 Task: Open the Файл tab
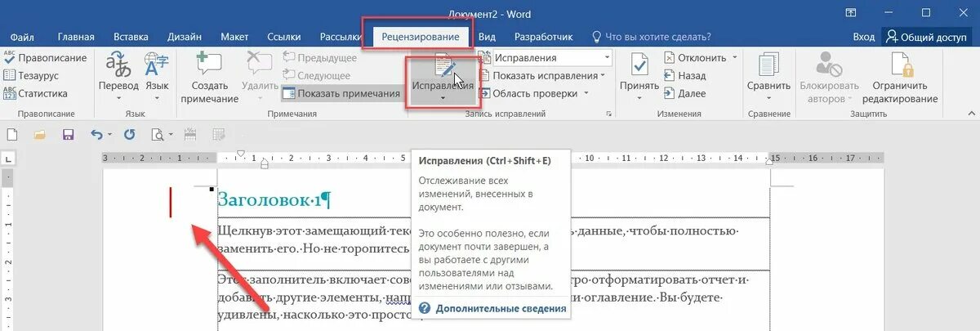pyautogui.click(x=23, y=37)
